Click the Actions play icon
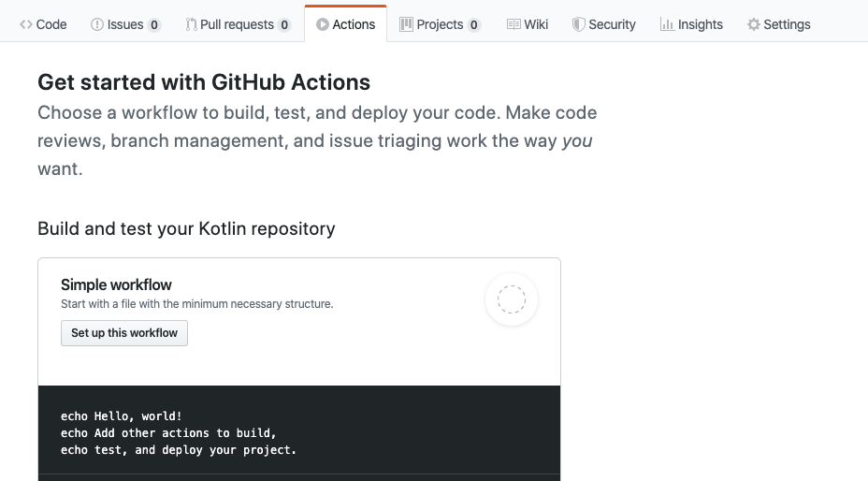The image size is (868, 481). click(x=323, y=24)
